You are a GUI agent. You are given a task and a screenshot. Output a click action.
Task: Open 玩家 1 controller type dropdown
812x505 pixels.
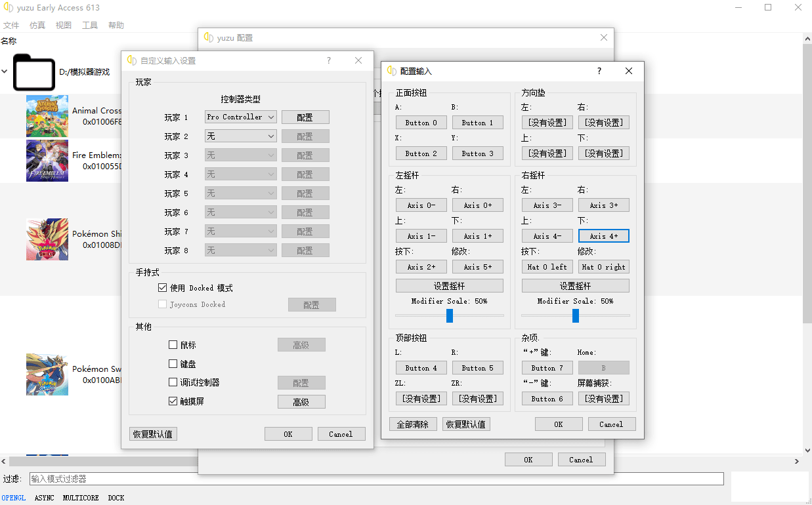[241, 117]
